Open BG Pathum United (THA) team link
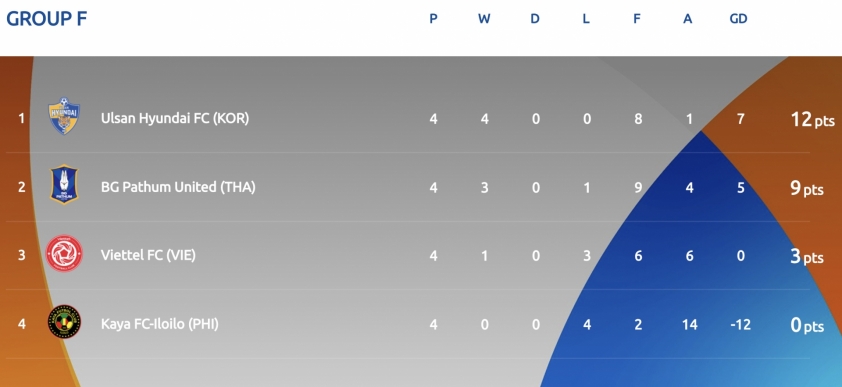Viewport: 842px width, 387px height. tap(178, 187)
